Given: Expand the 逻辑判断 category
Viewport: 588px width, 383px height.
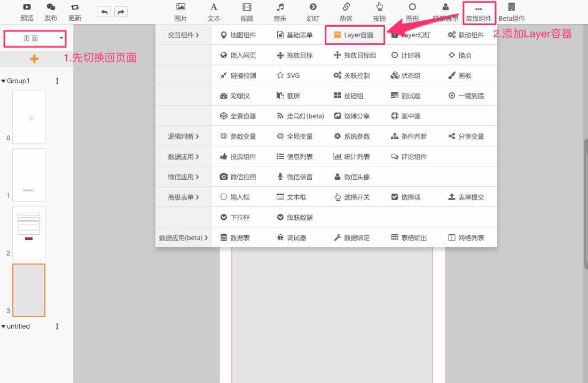Looking at the screenshot, I should click(x=183, y=137).
